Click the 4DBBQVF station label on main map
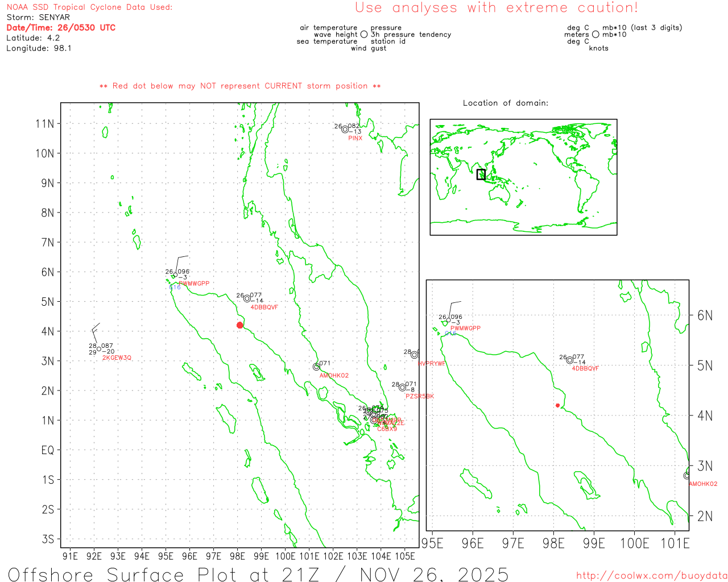728x582 pixels. pyautogui.click(x=264, y=307)
